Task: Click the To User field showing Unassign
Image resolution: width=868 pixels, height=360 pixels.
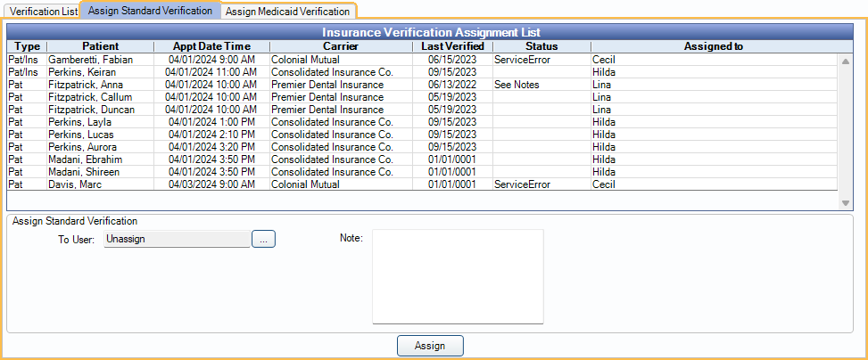Action: coord(178,239)
